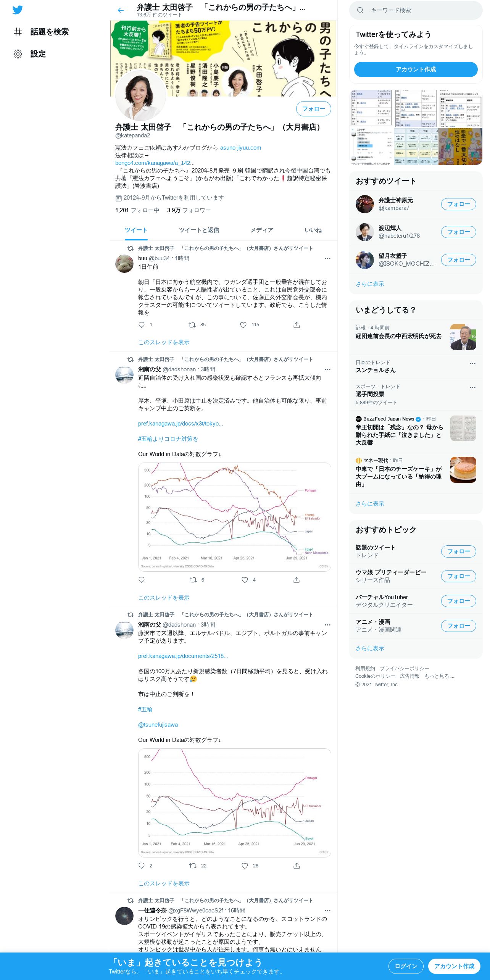This screenshot has width=490, height=980.
Task: Open more options for スンチョルさん trend
Action: pos(472,363)
